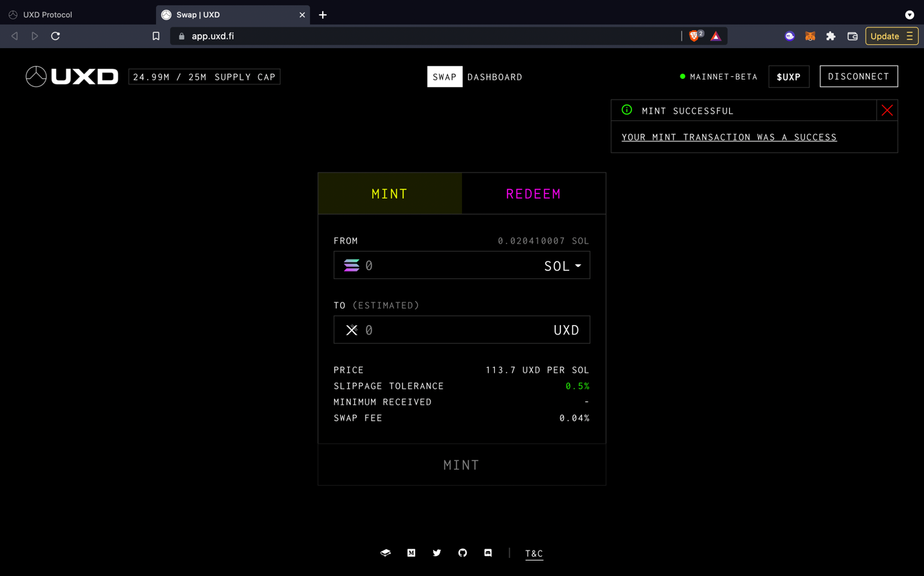Click the MINIMUM RECEIVED label
Viewport: 924px width, 576px height.
[x=383, y=402]
